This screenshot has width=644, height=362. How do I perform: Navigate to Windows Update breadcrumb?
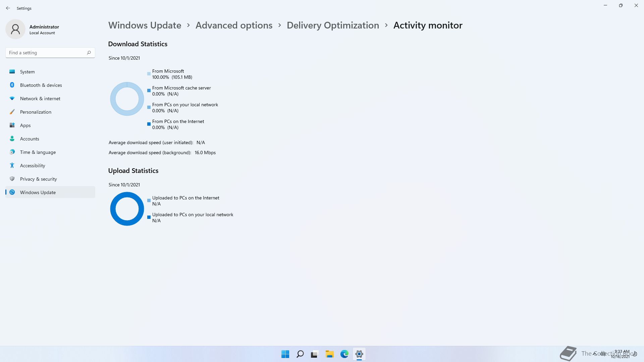point(145,25)
